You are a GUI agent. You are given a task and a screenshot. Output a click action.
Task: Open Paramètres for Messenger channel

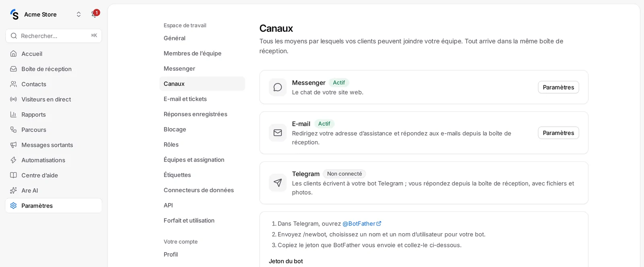(558, 87)
